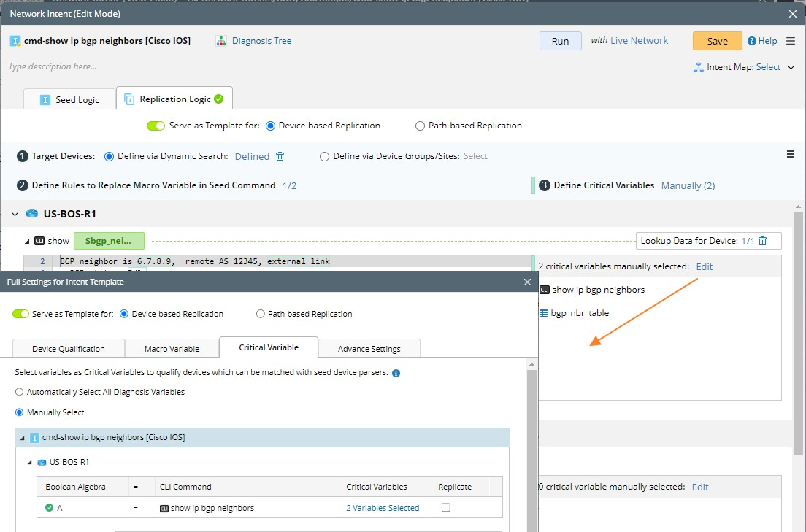Delete Lookup Data for Device via trash icon
This screenshot has width=806, height=532.
[763, 241]
